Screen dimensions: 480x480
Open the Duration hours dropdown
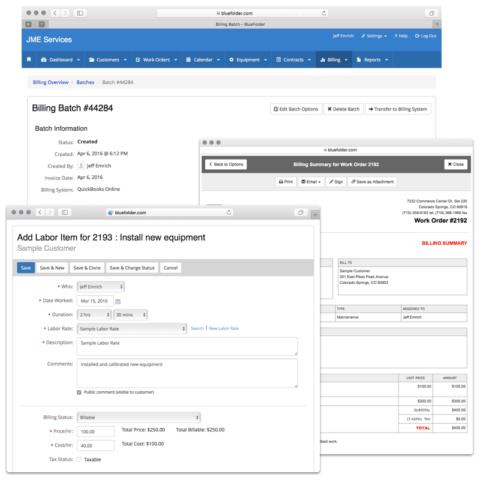(94, 315)
